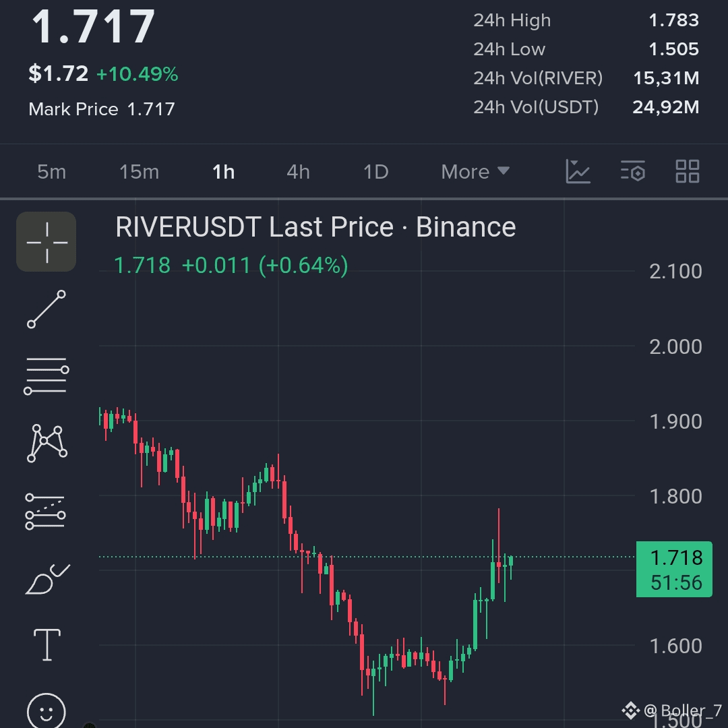Click the 1.800 price axis label
This screenshot has width=728, height=728.
pyautogui.click(x=675, y=497)
